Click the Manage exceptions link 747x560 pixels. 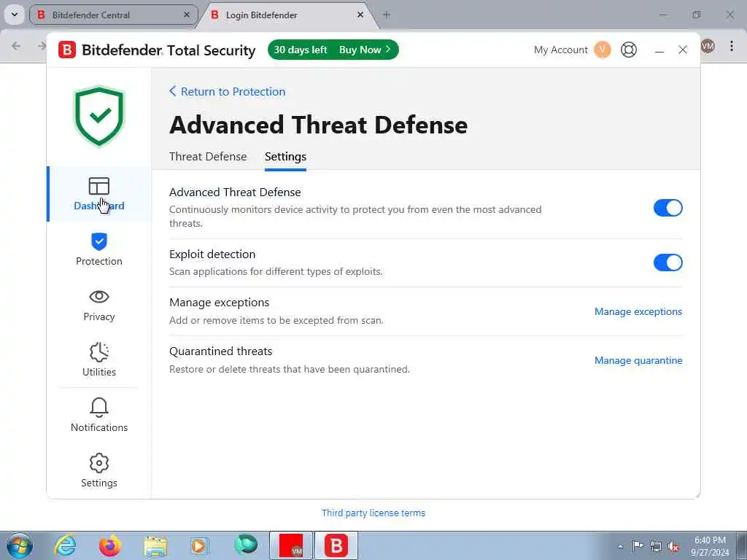(x=638, y=311)
